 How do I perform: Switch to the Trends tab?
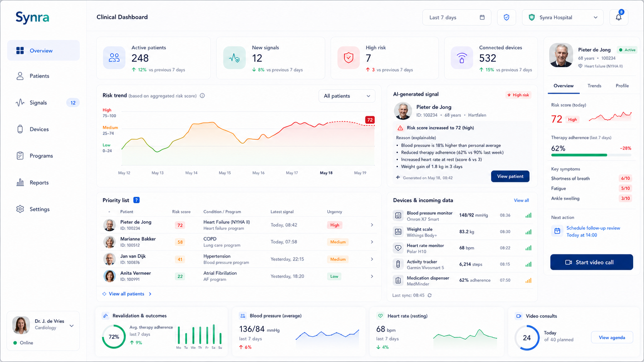pos(594,86)
